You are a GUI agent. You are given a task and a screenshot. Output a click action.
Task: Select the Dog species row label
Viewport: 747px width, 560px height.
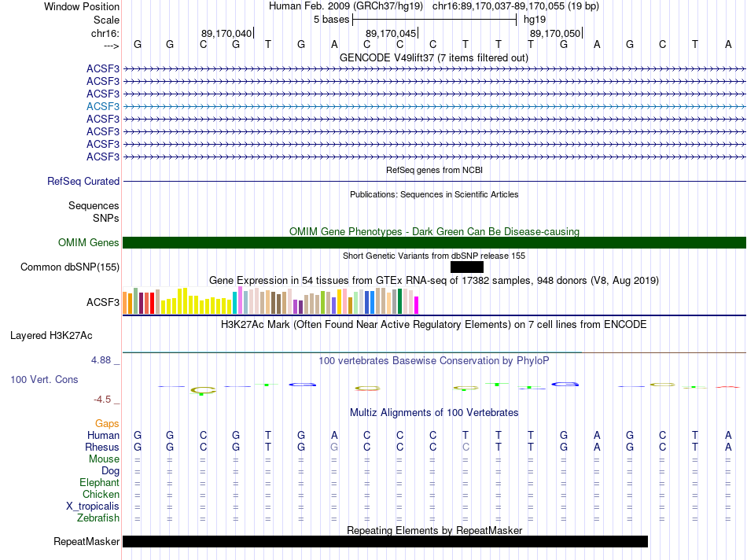pos(111,471)
